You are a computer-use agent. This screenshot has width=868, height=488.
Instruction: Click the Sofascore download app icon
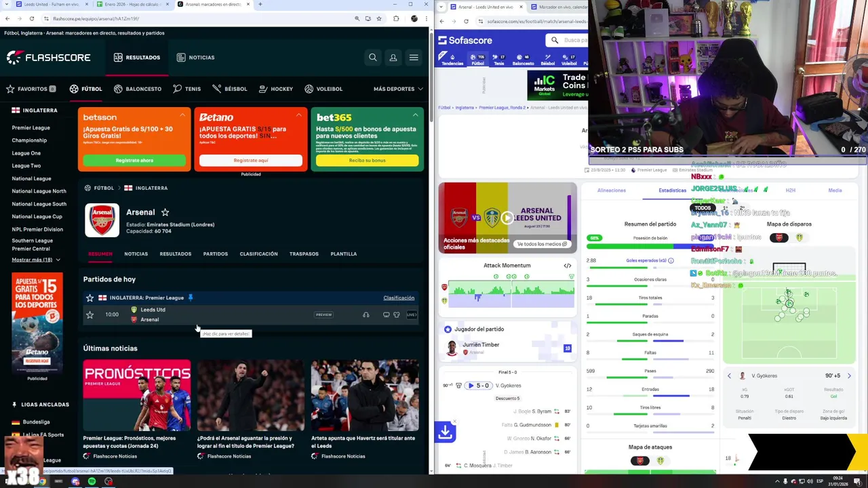[446, 431]
